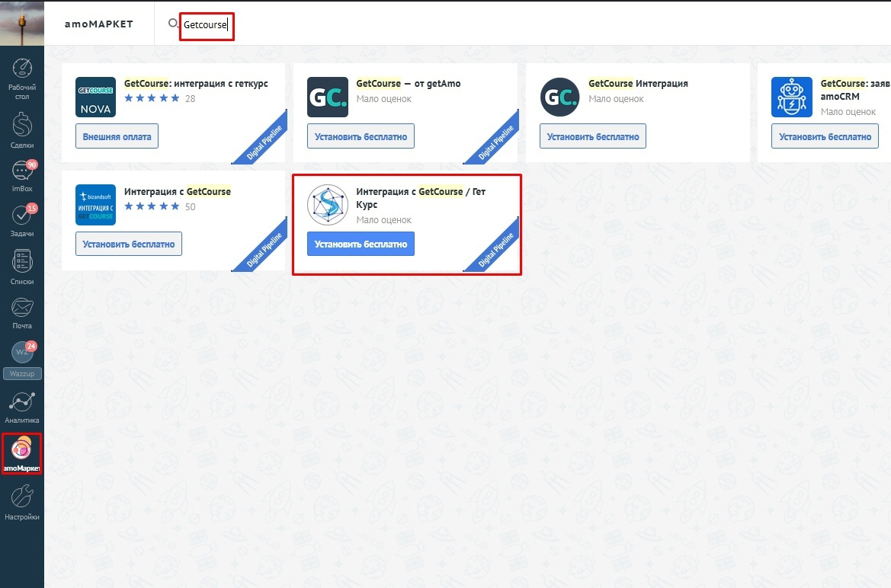Open Списки lists section
891x588 pixels.
(22, 267)
